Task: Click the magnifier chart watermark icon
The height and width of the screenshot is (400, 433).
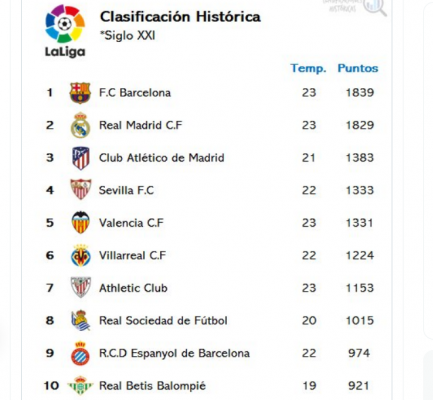Action: [375, 7]
